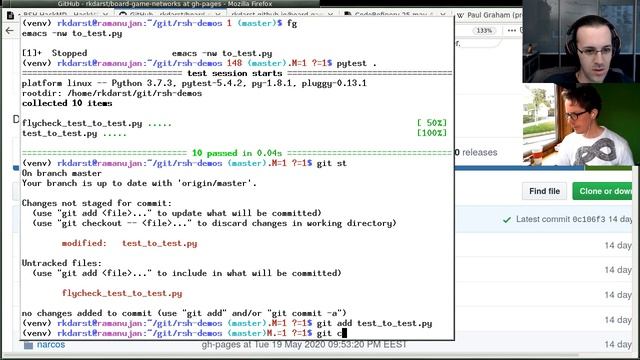Click 'Untracked files:' heading in terminal
The width and height of the screenshot is (640, 360).
pyautogui.click(x=62, y=263)
